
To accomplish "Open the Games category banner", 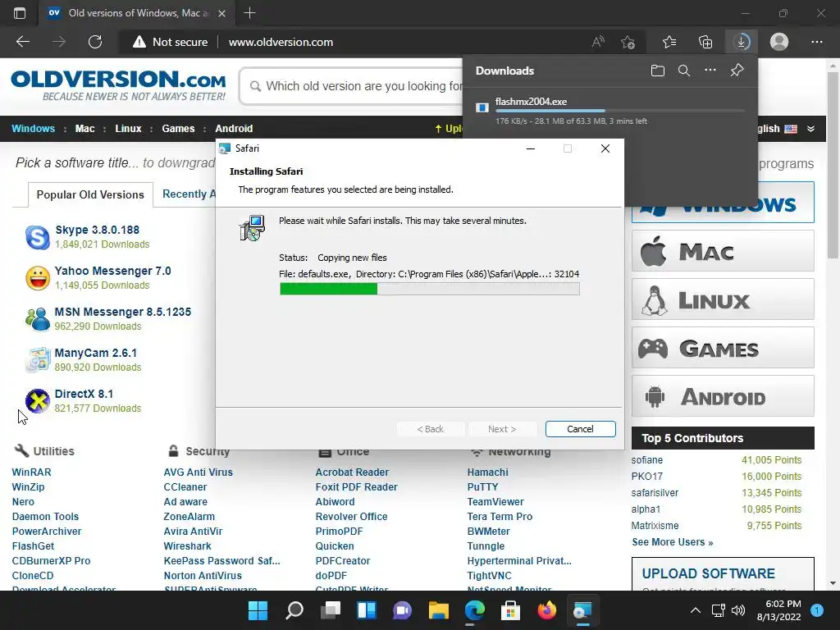I will click(x=723, y=348).
